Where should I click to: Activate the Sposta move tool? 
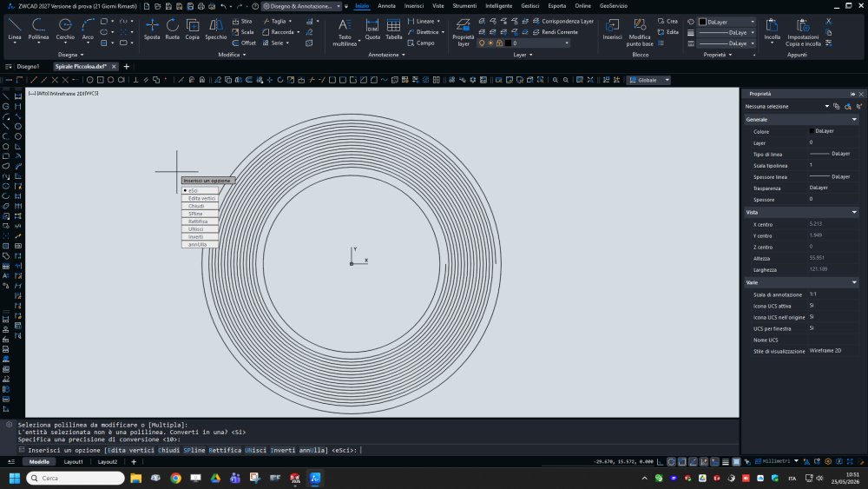click(x=152, y=29)
